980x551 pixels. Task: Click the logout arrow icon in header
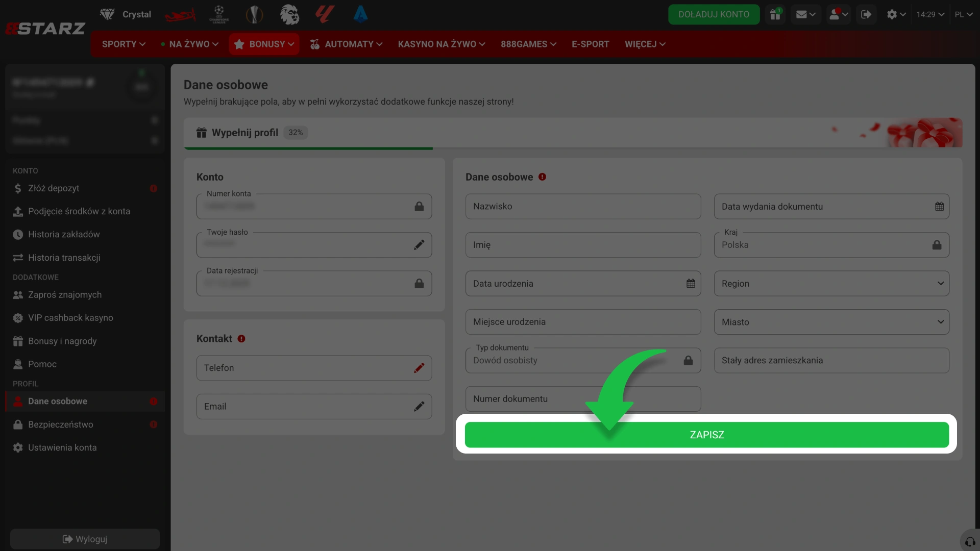pyautogui.click(x=866, y=14)
